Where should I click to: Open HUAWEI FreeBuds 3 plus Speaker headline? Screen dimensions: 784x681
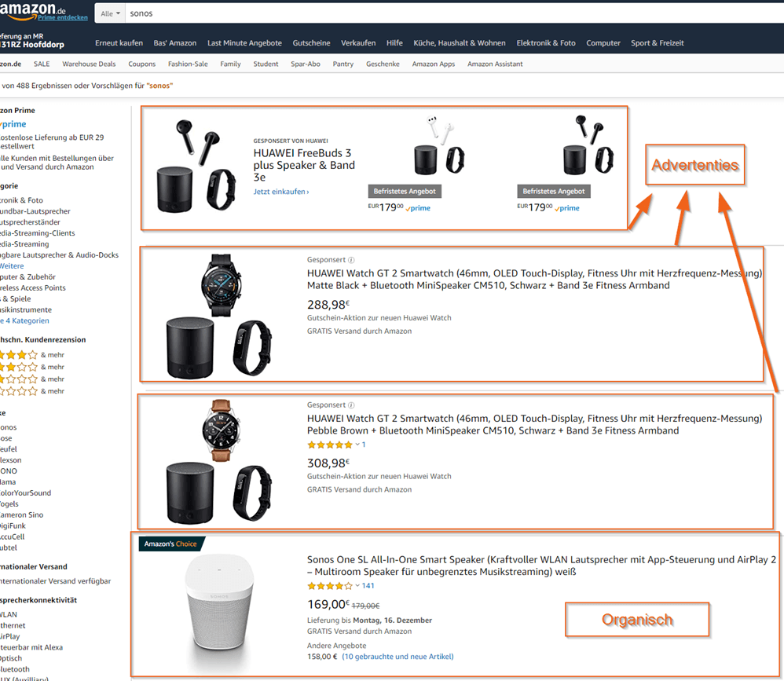click(x=304, y=165)
